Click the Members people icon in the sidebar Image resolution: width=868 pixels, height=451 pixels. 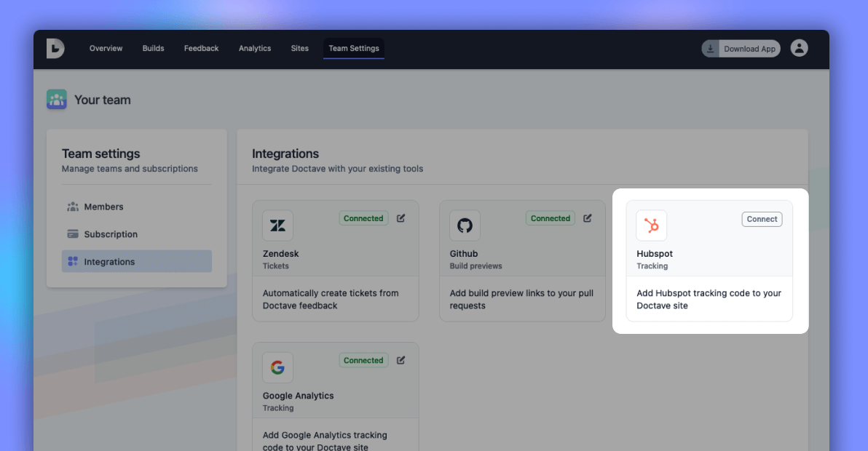point(74,207)
